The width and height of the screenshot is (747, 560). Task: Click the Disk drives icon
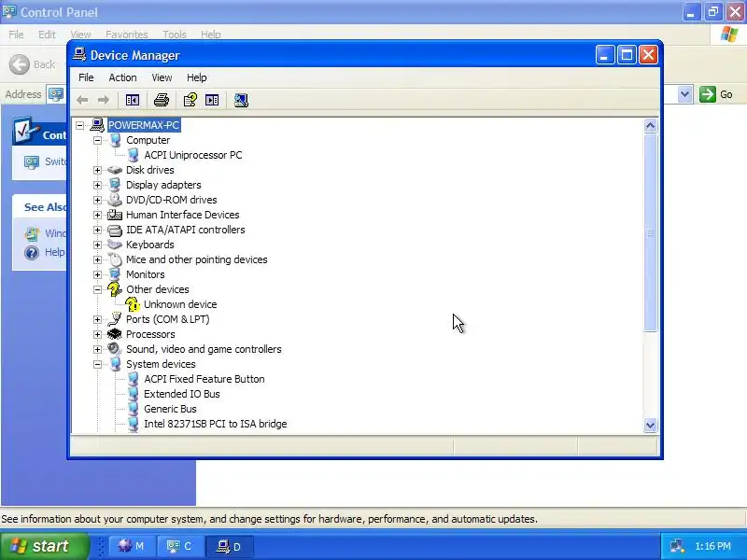[x=115, y=170]
